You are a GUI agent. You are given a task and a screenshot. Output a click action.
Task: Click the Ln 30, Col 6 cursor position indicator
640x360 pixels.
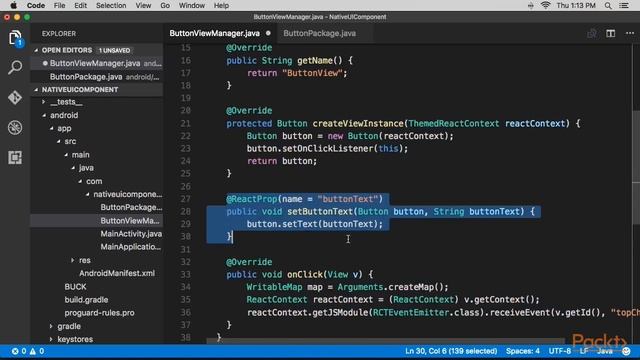click(451, 351)
